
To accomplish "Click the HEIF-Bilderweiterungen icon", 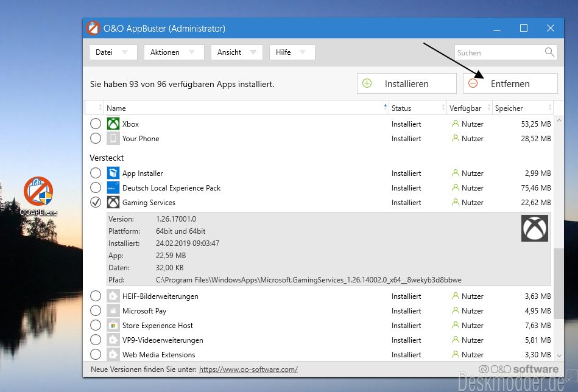I will coord(113,296).
